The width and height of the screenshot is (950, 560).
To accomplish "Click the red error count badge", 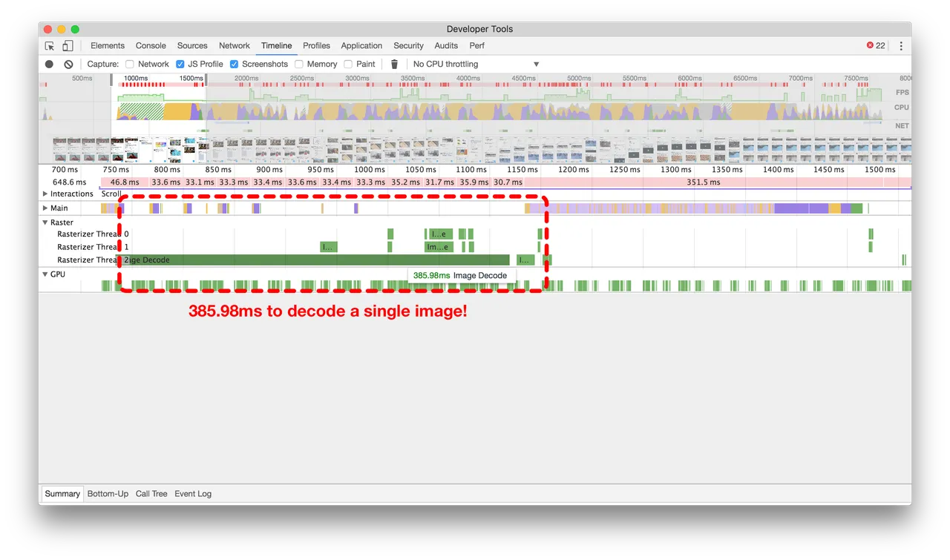I will pos(876,46).
